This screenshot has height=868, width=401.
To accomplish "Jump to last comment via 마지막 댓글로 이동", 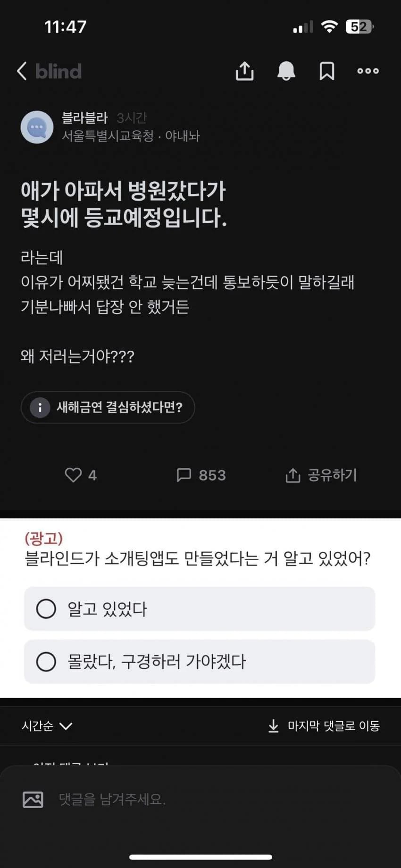I will (324, 726).
